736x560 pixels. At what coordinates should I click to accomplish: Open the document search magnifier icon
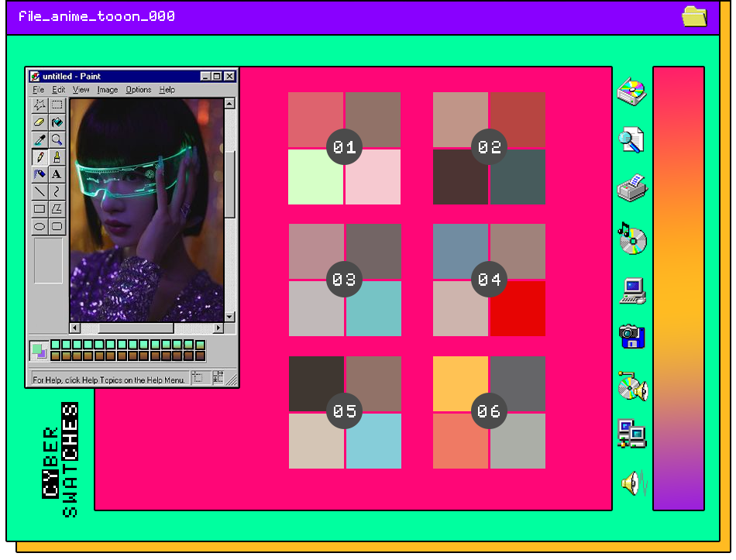tap(631, 139)
